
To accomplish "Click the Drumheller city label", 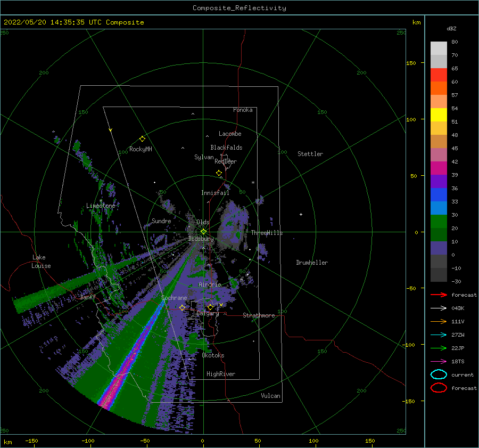I will [x=312, y=263].
